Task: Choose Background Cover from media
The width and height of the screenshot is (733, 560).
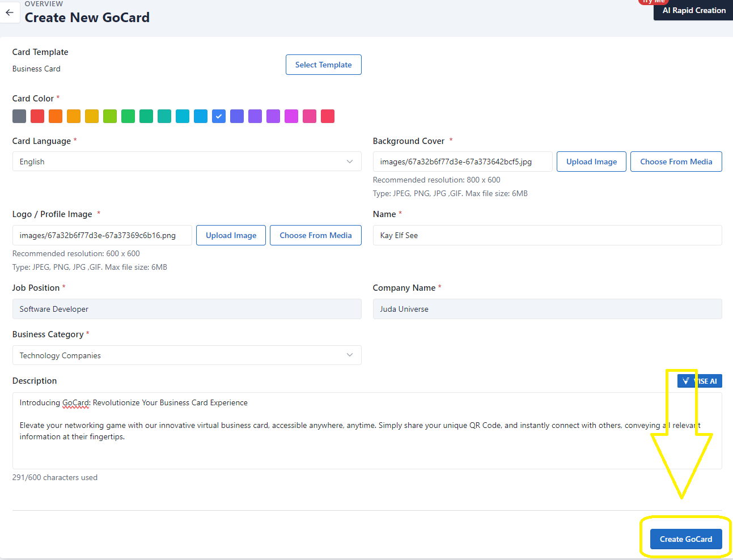Action: [x=676, y=162]
